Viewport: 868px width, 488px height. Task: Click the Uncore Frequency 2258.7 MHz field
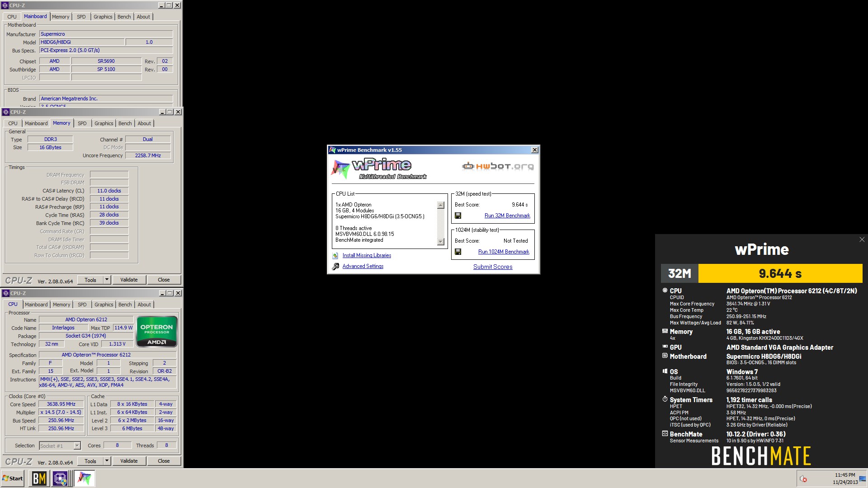(148, 155)
